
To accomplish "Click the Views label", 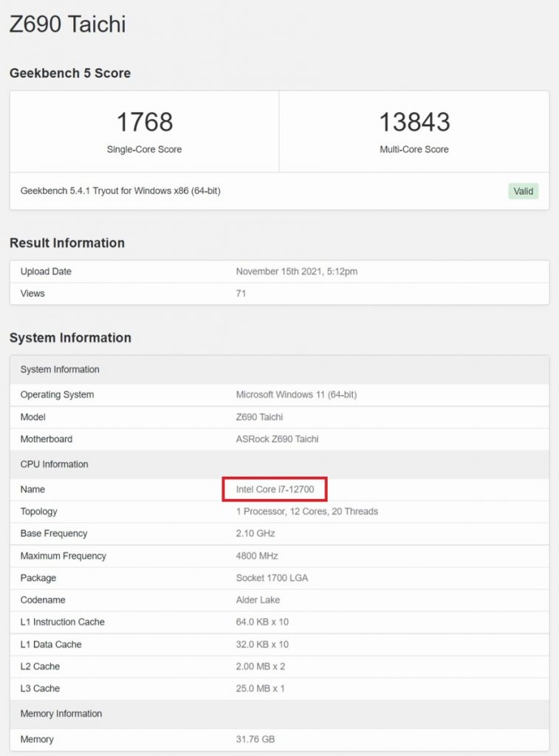I will click(x=32, y=294).
